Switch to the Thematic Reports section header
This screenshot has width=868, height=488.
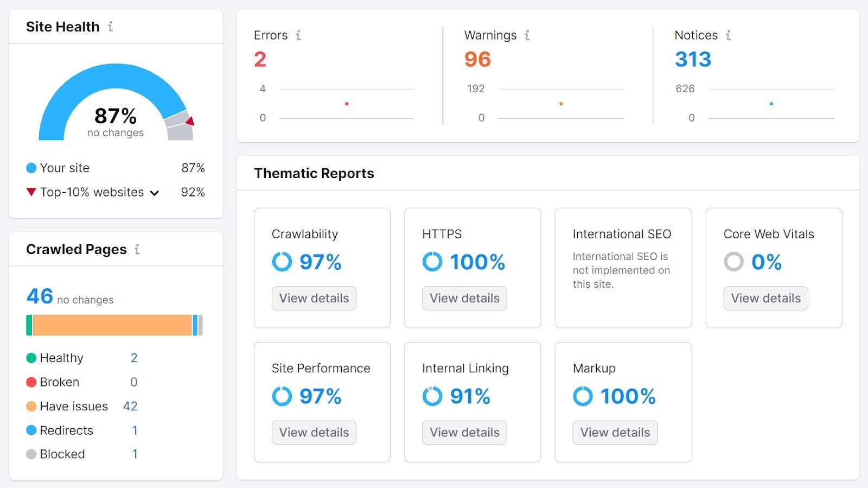pos(314,173)
